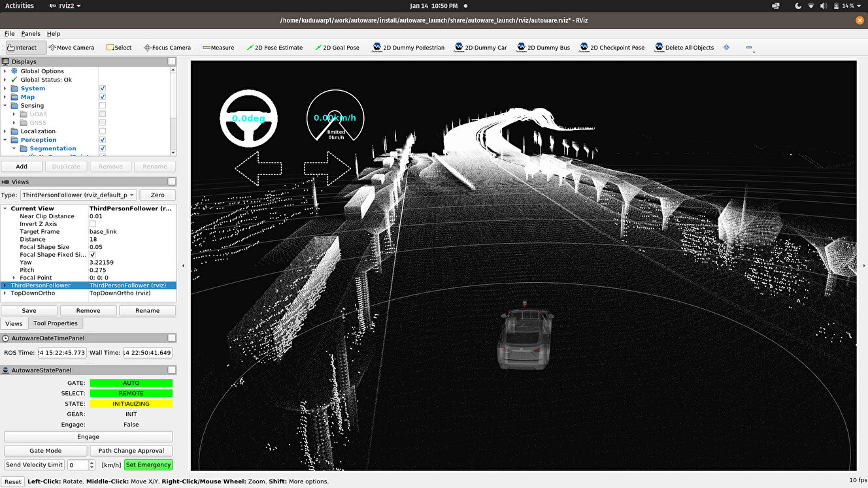
Task: Float the Displays panel using its title button
Action: (171, 61)
